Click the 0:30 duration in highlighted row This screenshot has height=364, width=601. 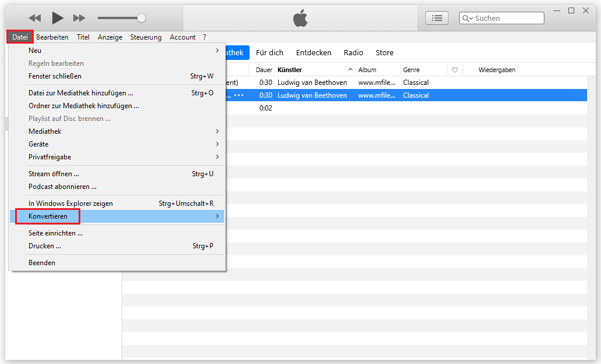[x=266, y=95]
